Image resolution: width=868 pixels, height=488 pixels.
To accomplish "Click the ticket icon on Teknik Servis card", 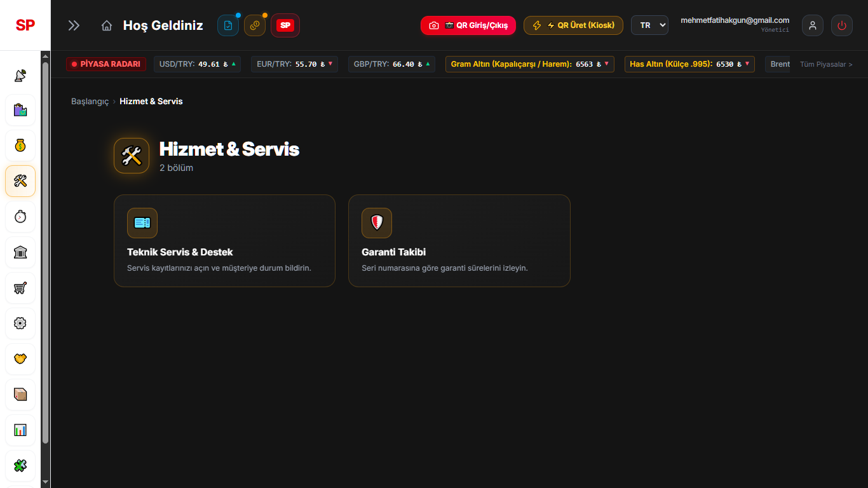I will click(142, 223).
